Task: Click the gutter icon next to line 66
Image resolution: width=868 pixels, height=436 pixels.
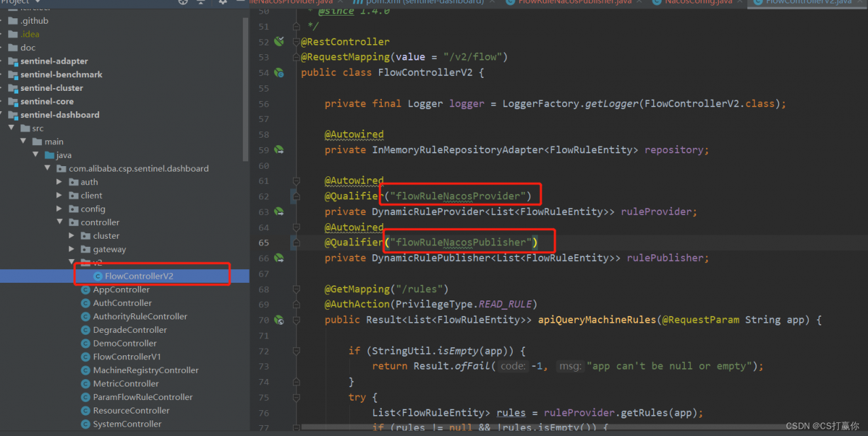Action: click(279, 258)
